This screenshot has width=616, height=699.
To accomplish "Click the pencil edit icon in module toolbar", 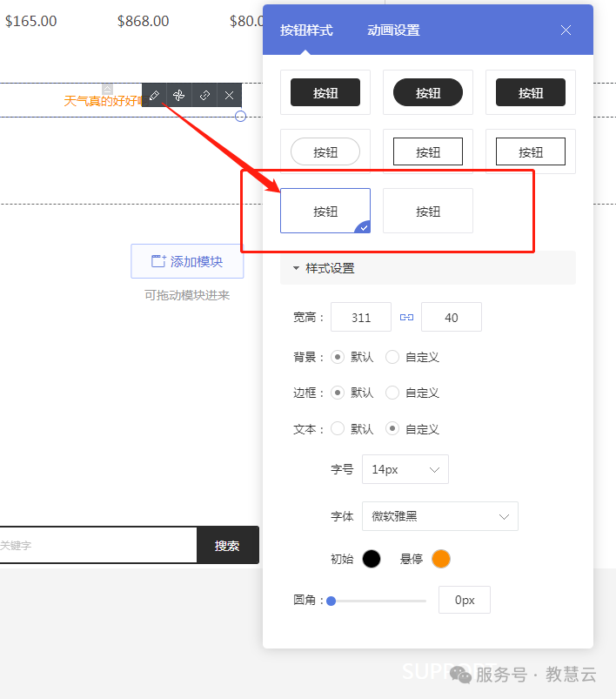I will click(154, 96).
